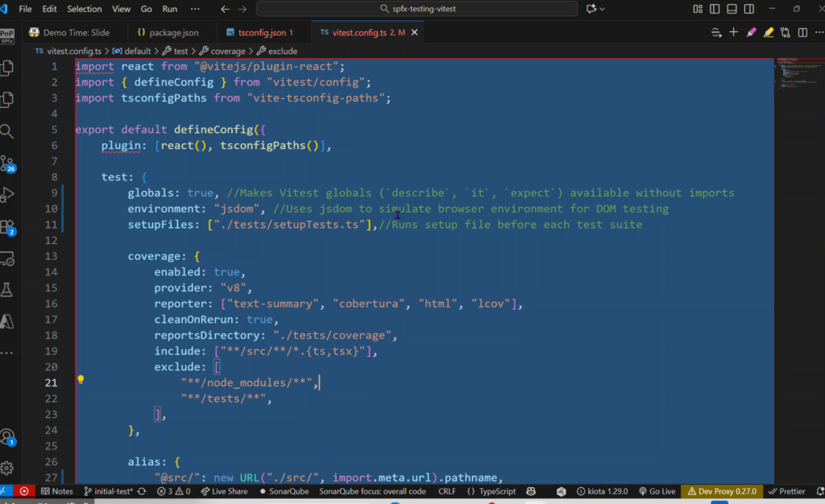
Task: Open the Copilot chat dropdown arrow
Action: point(603,9)
